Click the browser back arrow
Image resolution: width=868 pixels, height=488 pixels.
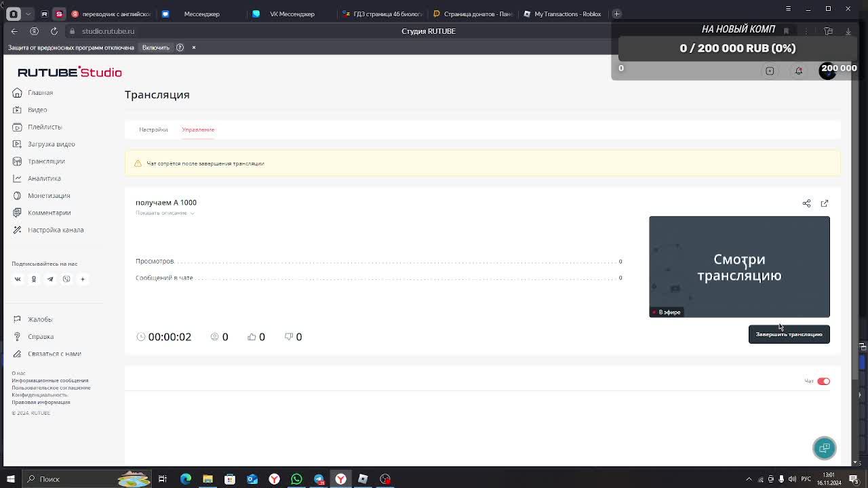[15, 31]
